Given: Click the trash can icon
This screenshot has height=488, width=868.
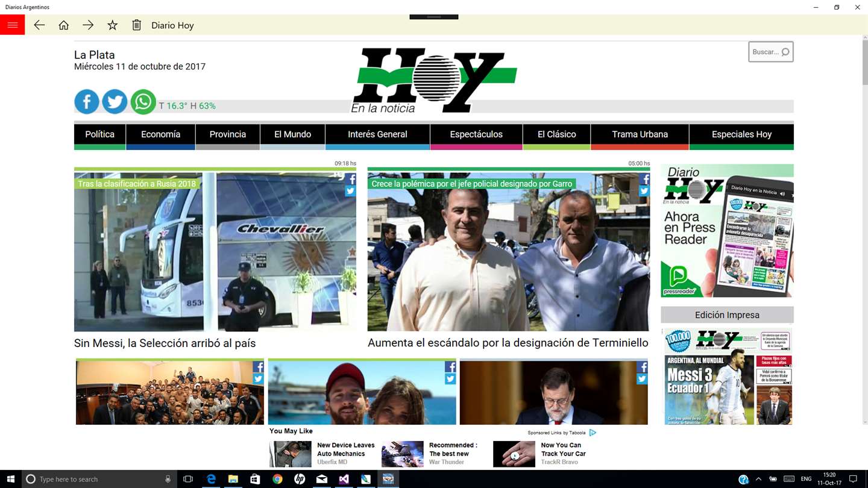Looking at the screenshot, I should coord(137,25).
